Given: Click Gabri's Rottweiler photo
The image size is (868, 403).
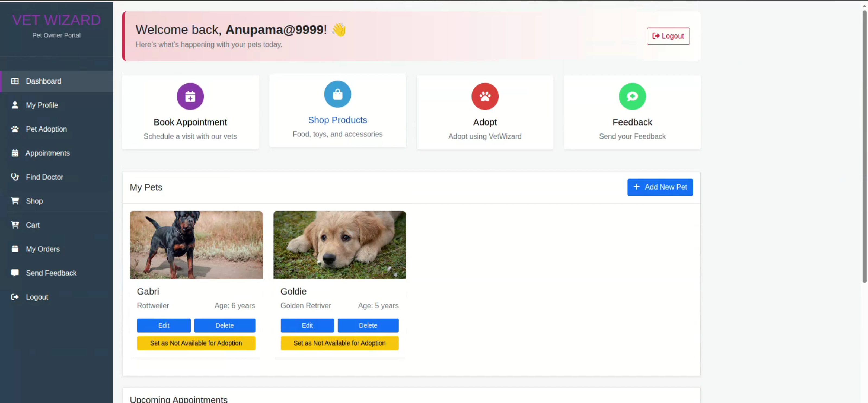Looking at the screenshot, I should (x=196, y=245).
